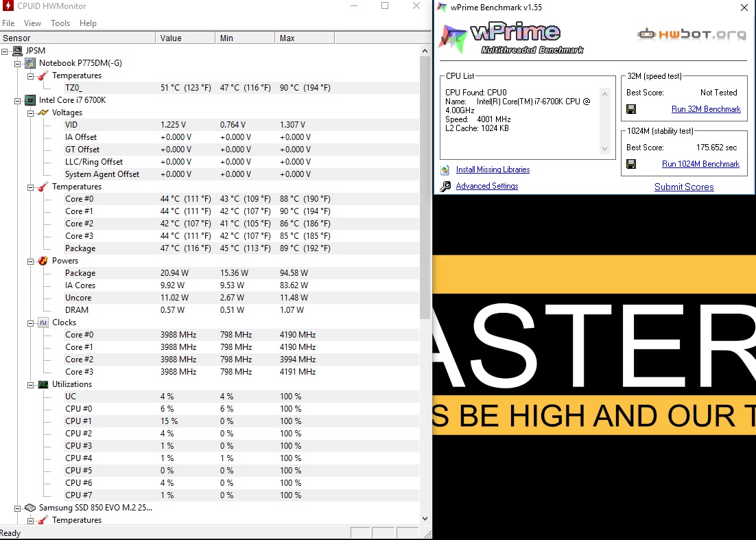
Task: Click the sensor list vertical scrollbar thumb
Action: pyautogui.click(x=425, y=187)
